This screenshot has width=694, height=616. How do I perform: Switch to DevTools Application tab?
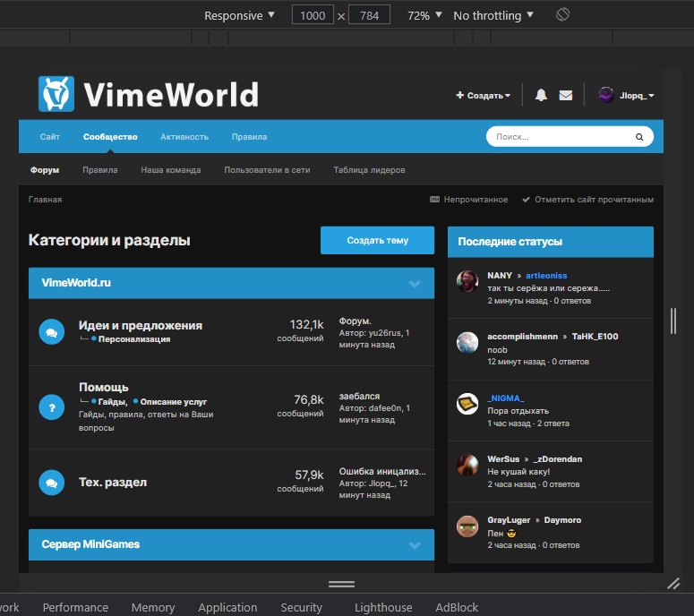coord(227,607)
